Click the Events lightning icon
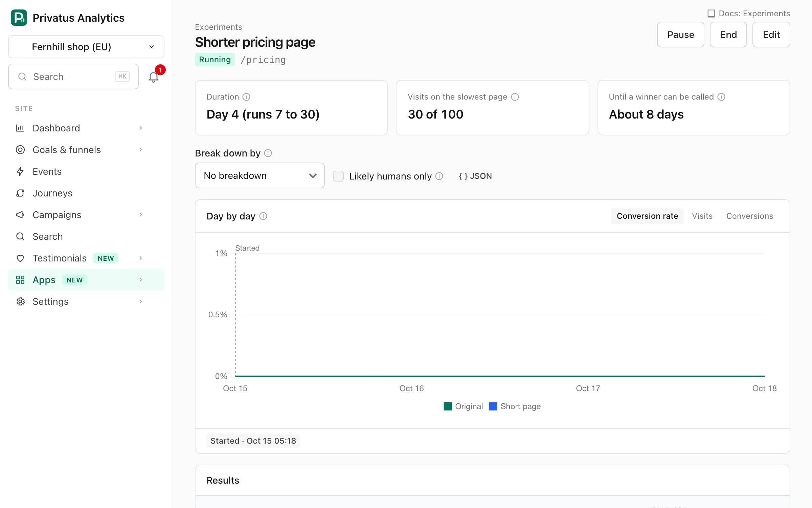 pyautogui.click(x=20, y=171)
